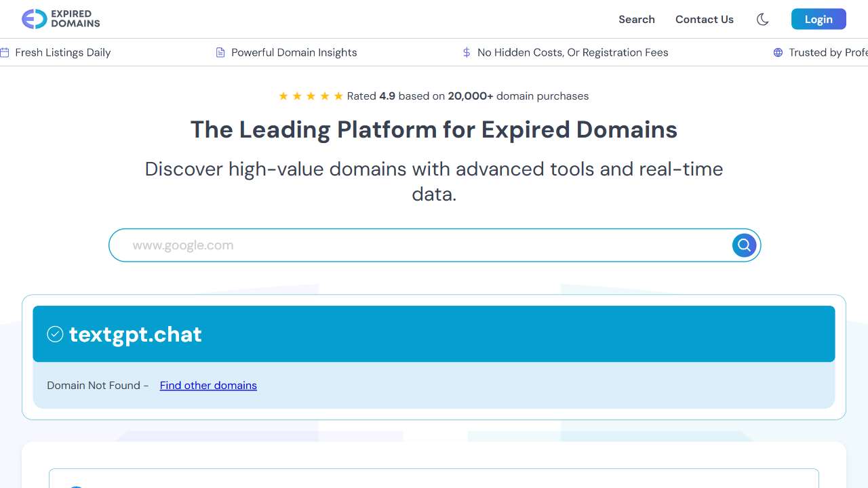Click the globe icon beside Trusted by
868x488 pixels.
(778, 52)
